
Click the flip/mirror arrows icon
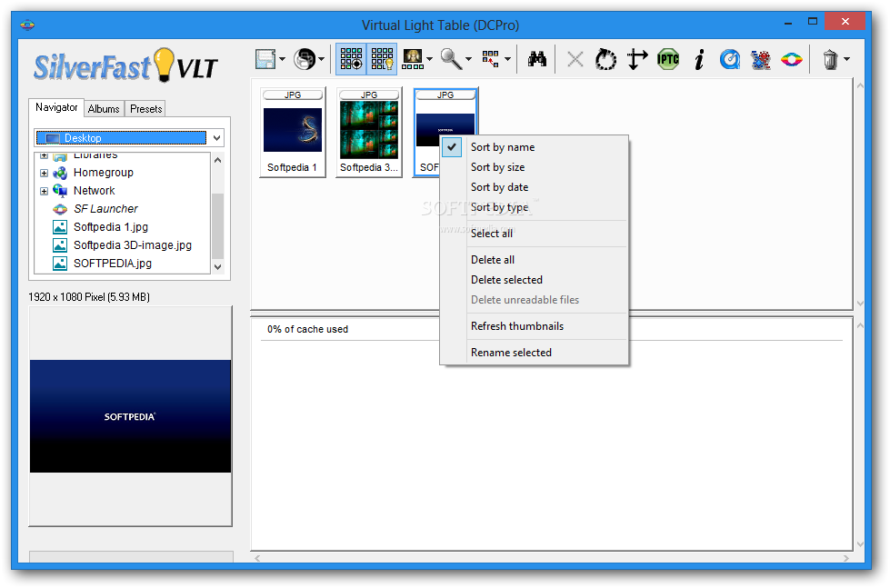coord(637,60)
